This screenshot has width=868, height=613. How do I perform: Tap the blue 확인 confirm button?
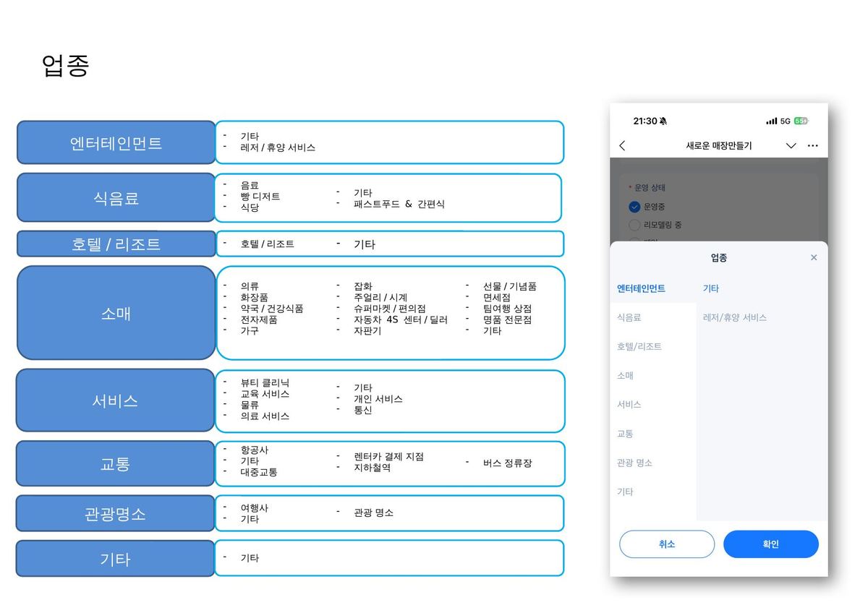(x=771, y=544)
